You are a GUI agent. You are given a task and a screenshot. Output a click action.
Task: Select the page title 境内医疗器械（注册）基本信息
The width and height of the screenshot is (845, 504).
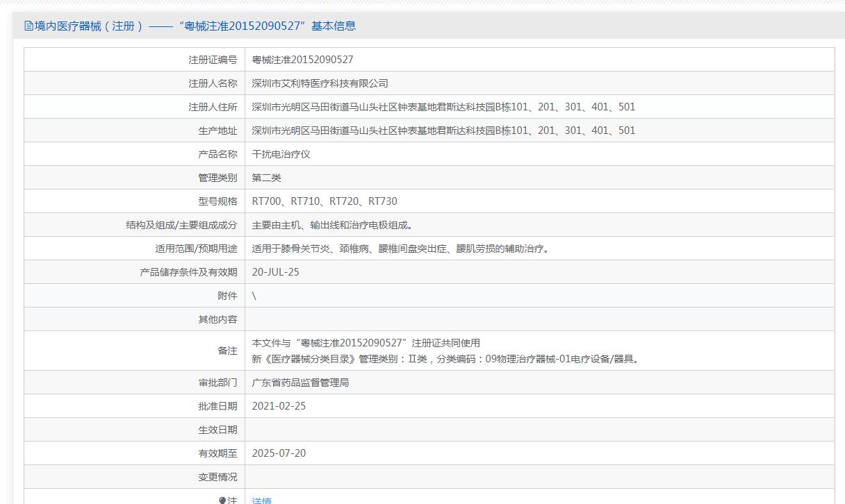tap(195, 26)
